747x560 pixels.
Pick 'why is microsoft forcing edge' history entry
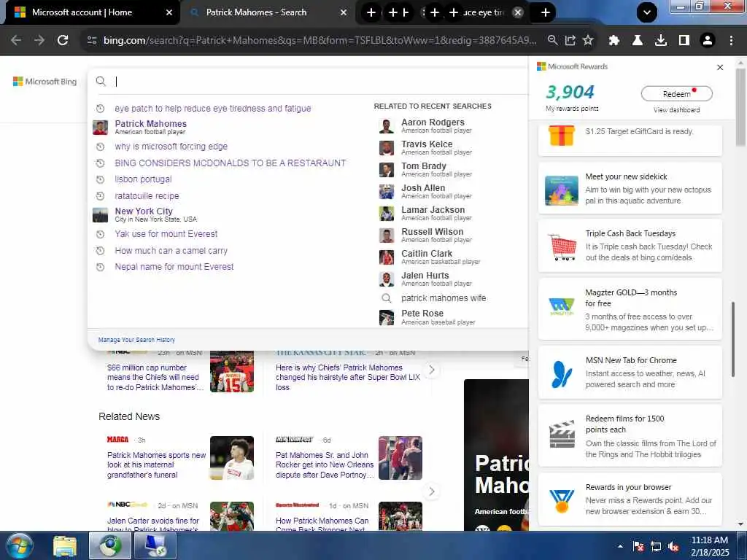coord(171,147)
